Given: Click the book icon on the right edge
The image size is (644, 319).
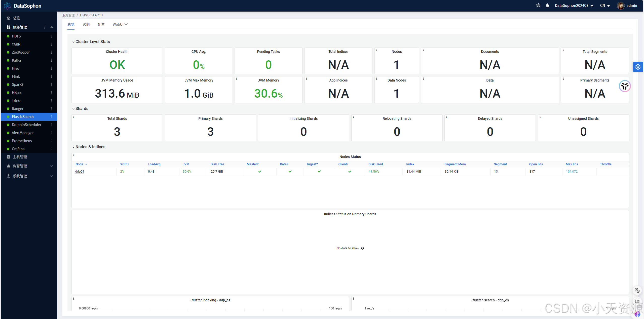Looking at the screenshot, I should 637,301.
